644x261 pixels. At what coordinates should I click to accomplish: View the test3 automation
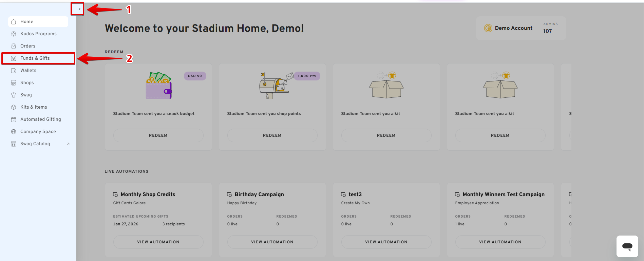[x=386, y=242]
